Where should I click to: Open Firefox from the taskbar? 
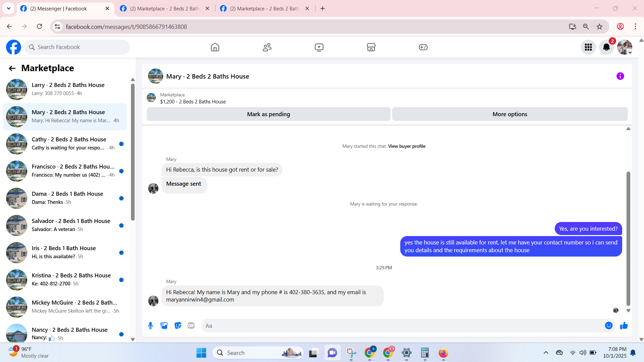443,353
